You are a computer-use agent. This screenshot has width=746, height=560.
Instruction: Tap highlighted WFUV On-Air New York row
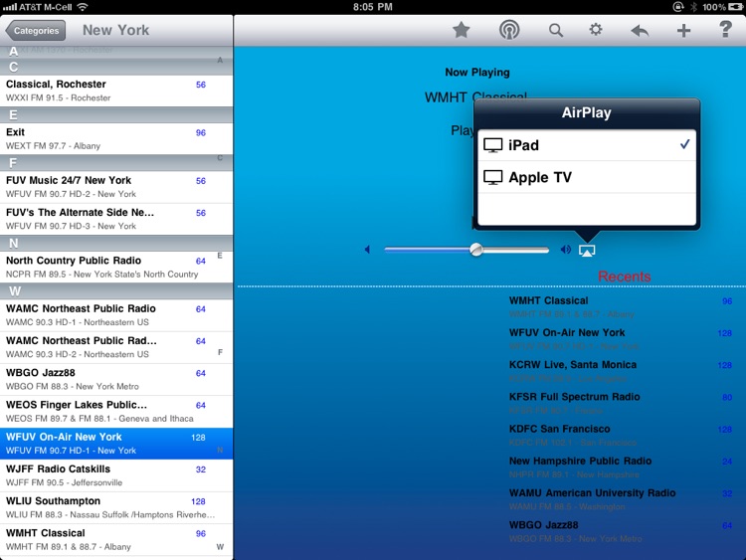116,444
